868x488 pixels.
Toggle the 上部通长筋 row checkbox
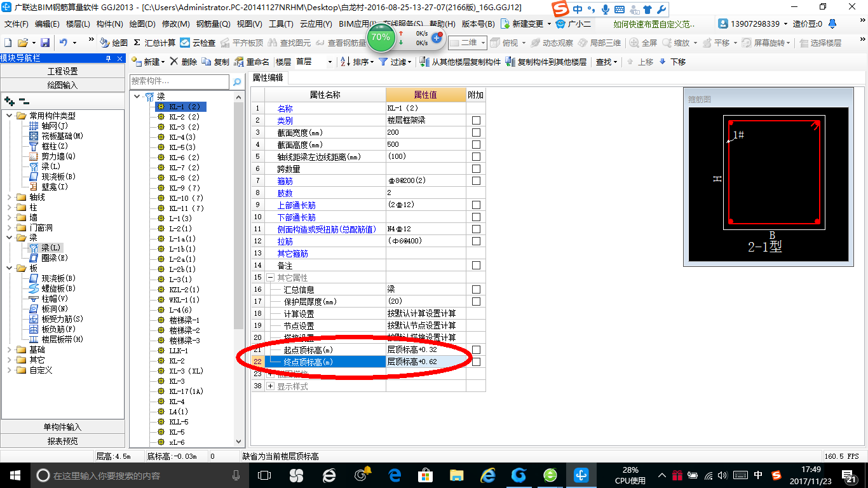[476, 205]
